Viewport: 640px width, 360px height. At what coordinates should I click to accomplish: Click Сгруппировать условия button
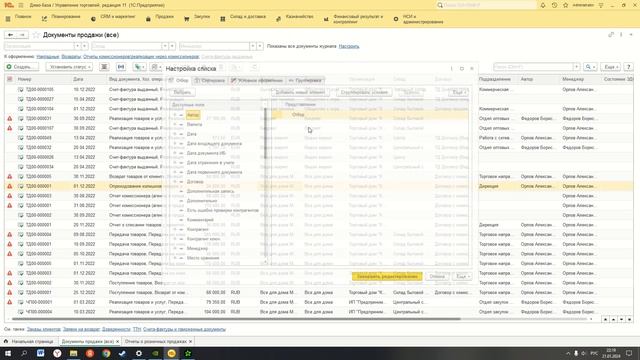[364, 92]
